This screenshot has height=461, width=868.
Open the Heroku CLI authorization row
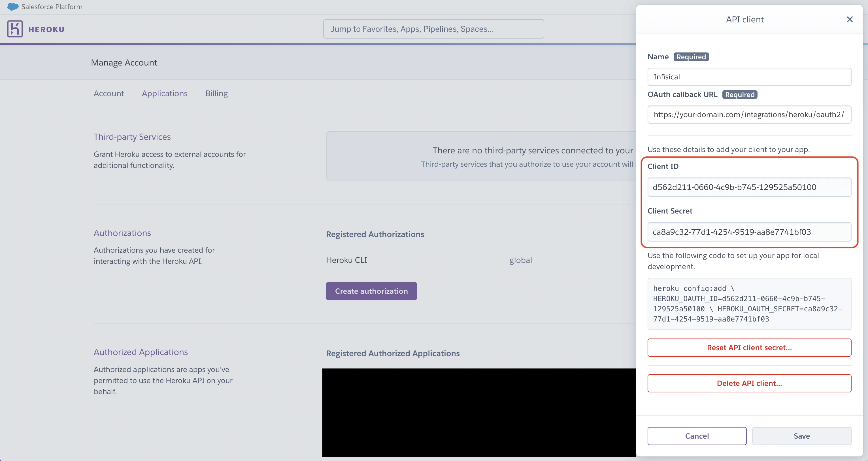tap(346, 260)
